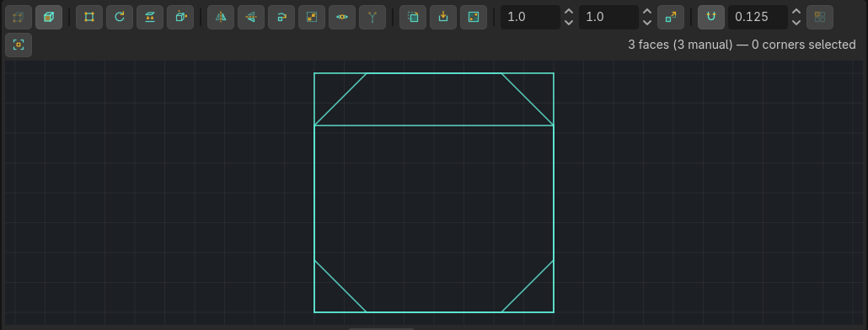Flip vertically with the mirror triangles icon
The width and height of the screenshot is (868, 330).
coord(251,17)
